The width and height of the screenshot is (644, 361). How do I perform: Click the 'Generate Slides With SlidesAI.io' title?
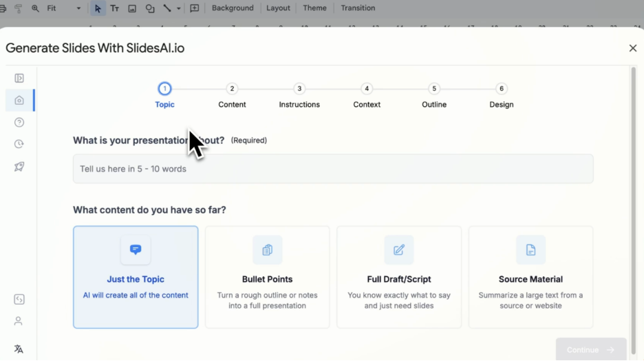point(95,48)
